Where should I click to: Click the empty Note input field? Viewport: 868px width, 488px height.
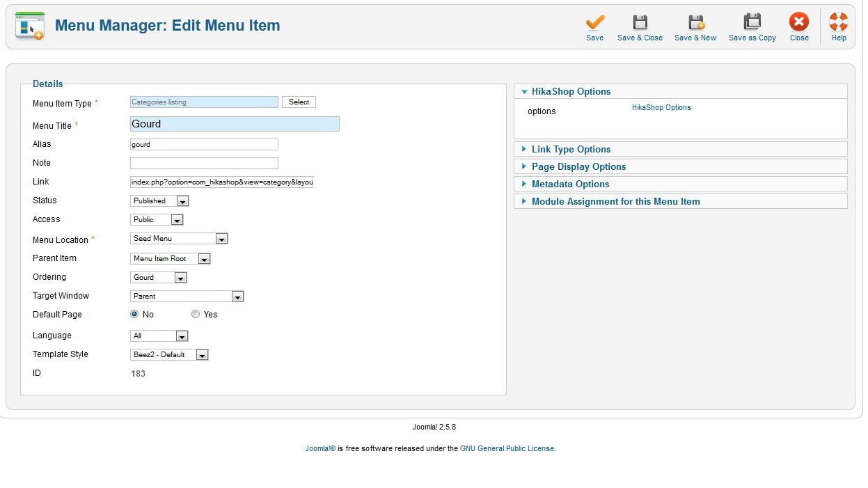coord(204,164)
